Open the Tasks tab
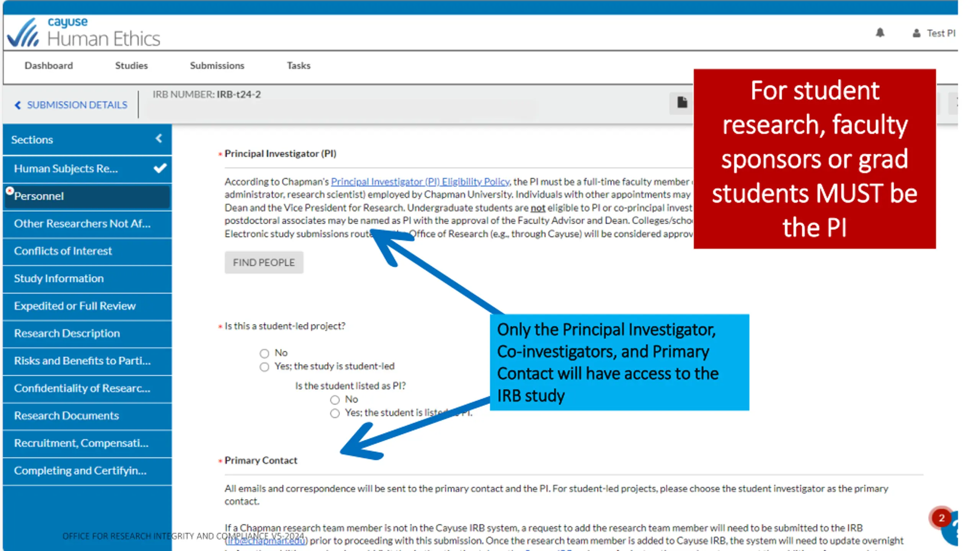The width and height of the screenshot is (980, 551). (x=299, y=65)
